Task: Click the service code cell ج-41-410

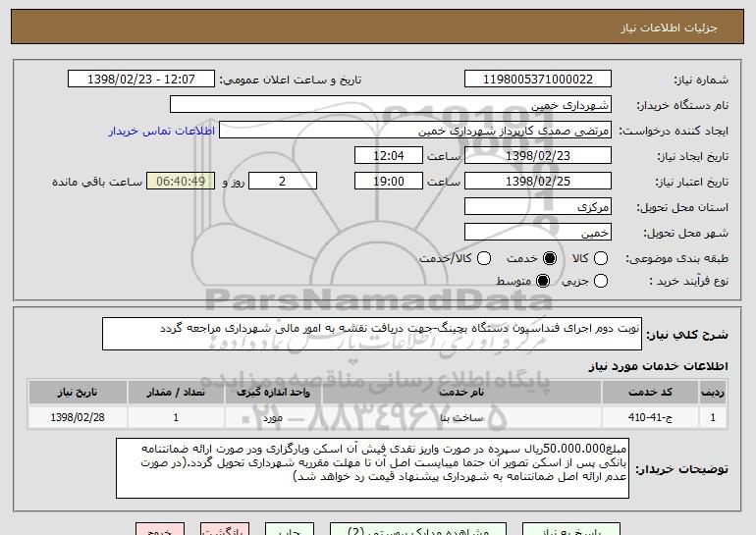Action: 650,417
